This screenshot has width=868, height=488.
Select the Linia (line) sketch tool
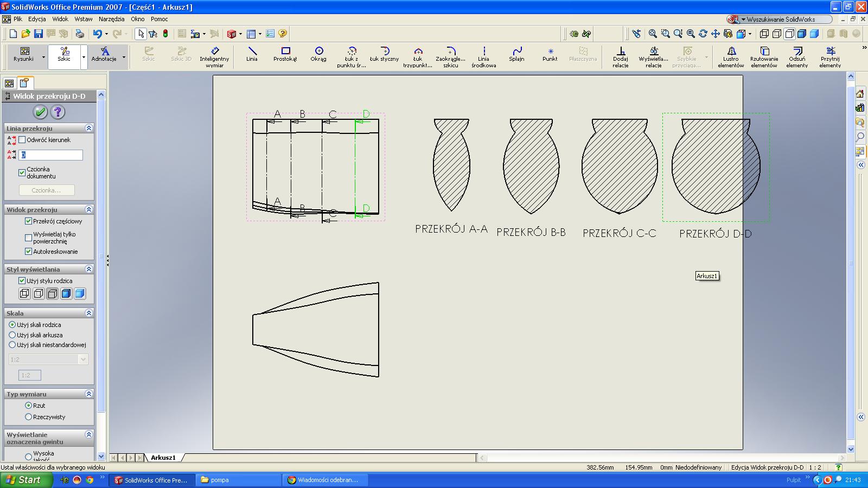tap(252, 54)
